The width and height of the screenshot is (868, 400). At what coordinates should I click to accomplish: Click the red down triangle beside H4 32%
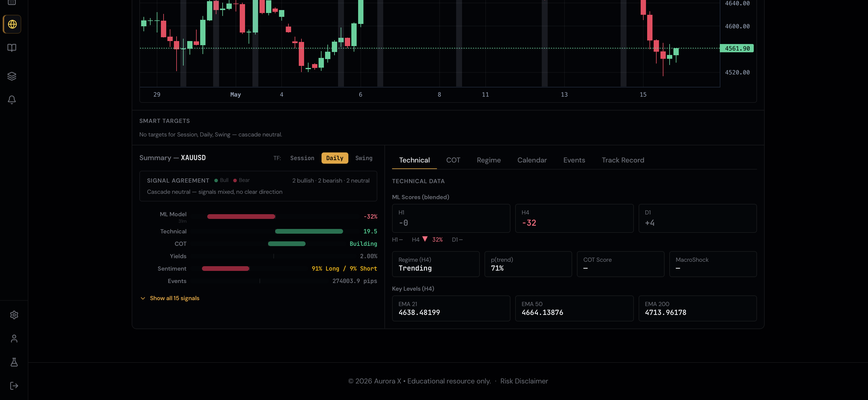click(425, 239)
